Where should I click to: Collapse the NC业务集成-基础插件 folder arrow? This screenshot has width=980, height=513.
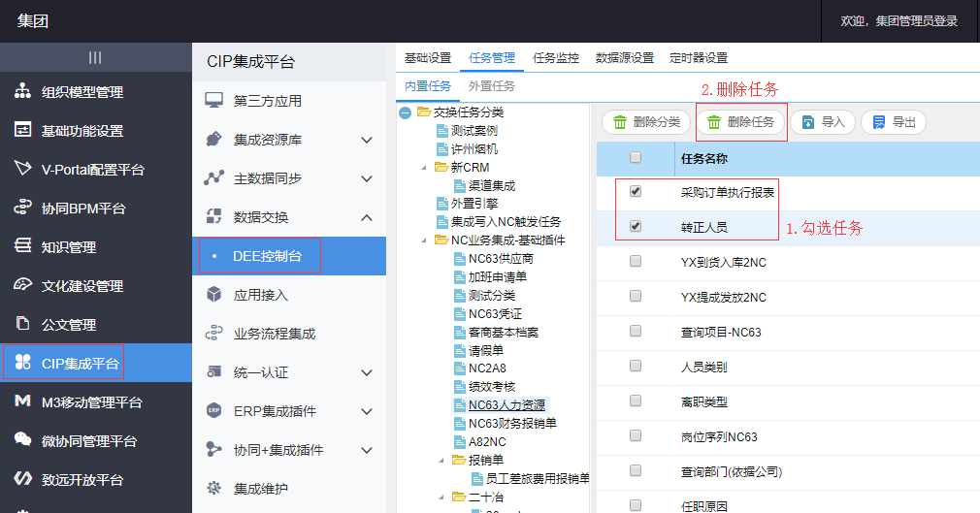point(424,240)
